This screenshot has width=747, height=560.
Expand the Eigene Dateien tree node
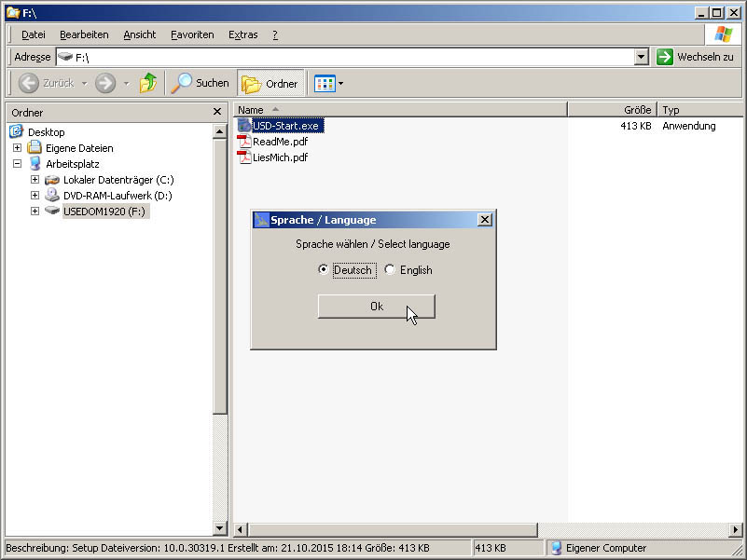click(17, 148)
